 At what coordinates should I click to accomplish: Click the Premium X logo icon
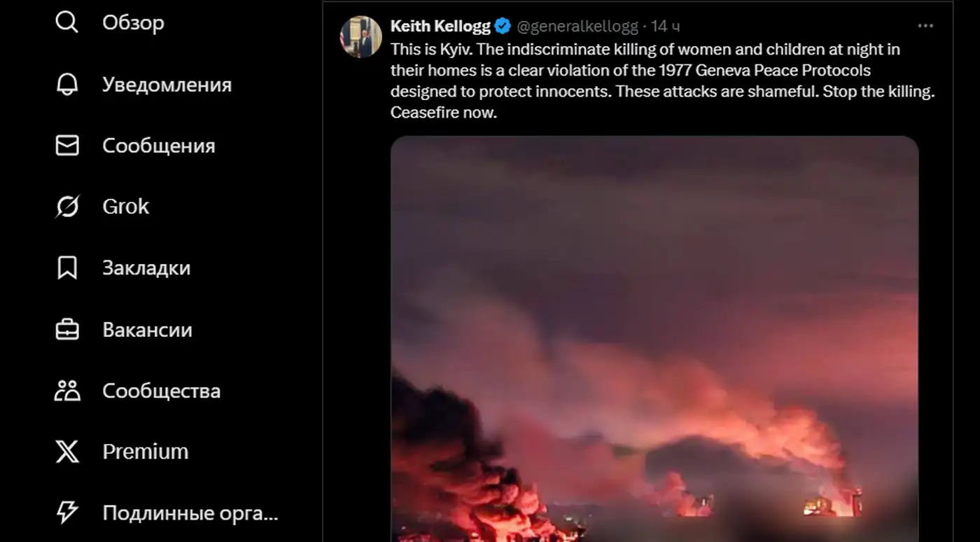67,452
